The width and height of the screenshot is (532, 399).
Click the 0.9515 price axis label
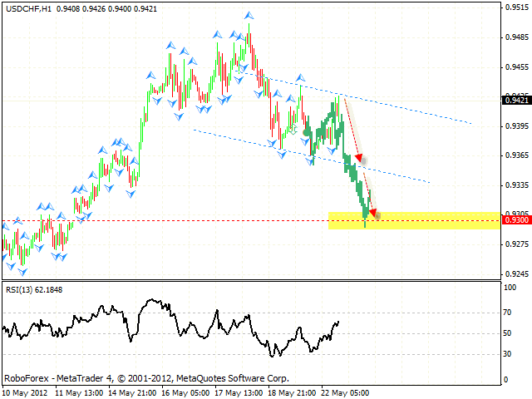coord(513,7)
